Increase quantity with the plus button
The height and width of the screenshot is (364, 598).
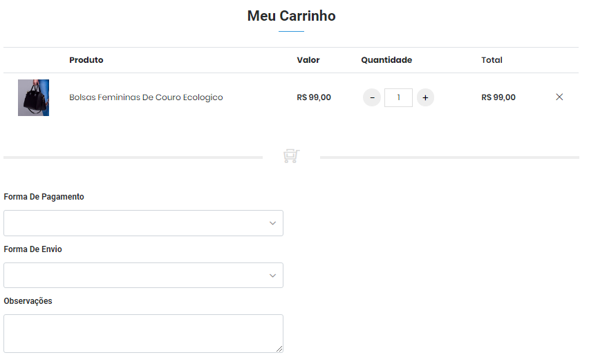point(425,97)
